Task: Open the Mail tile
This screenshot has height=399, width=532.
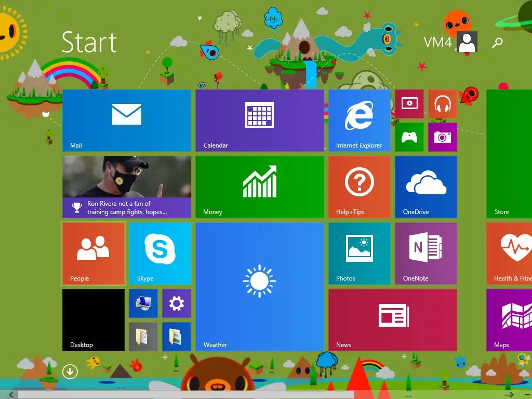Action: coord(127,121)
